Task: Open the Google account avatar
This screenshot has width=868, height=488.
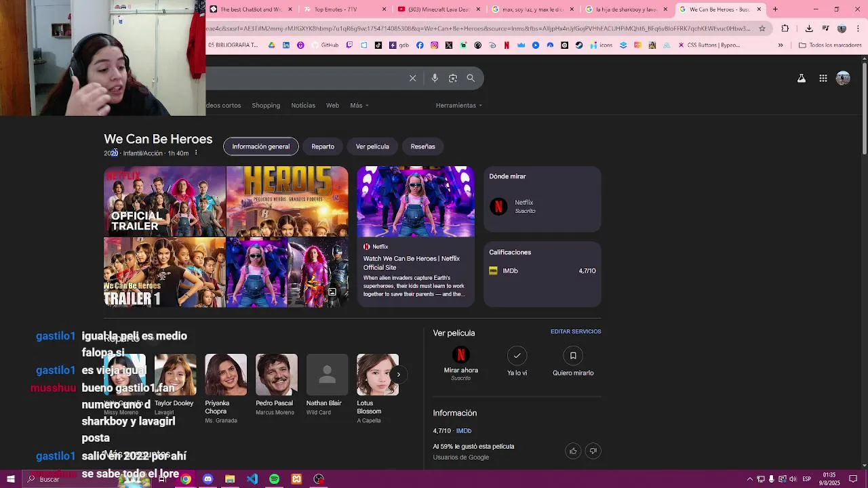Action: pos(843,78)
